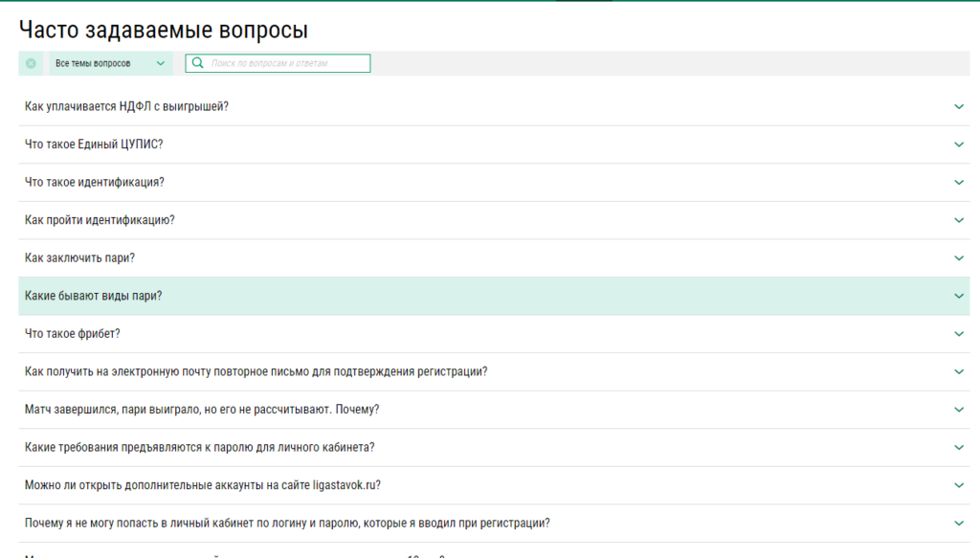Open question 'Как заключить пари?'
Image resolution: width=980 pixels, height=558 pixels.
point(494,258)
